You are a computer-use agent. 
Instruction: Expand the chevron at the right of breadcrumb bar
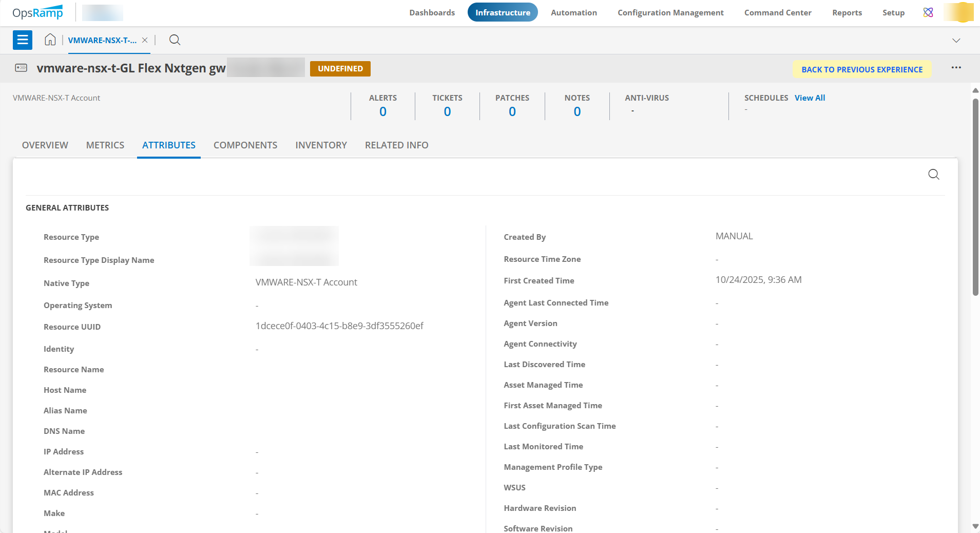click(x=956, y=41)
